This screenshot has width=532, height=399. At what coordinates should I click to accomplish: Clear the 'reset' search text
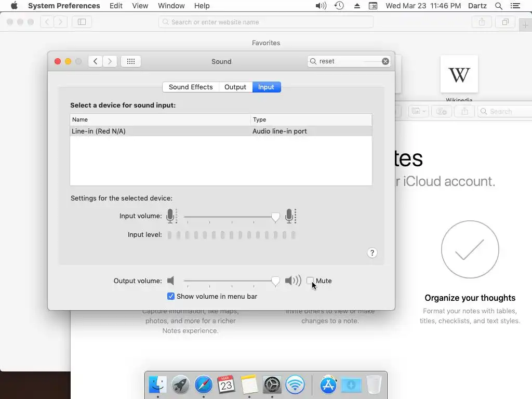tap(385, 61)
